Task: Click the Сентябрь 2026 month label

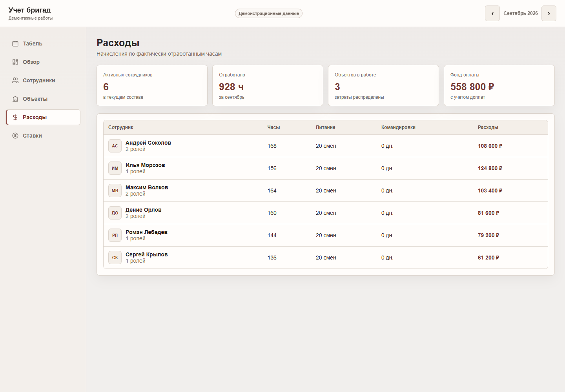Action: tap(521, 13)
